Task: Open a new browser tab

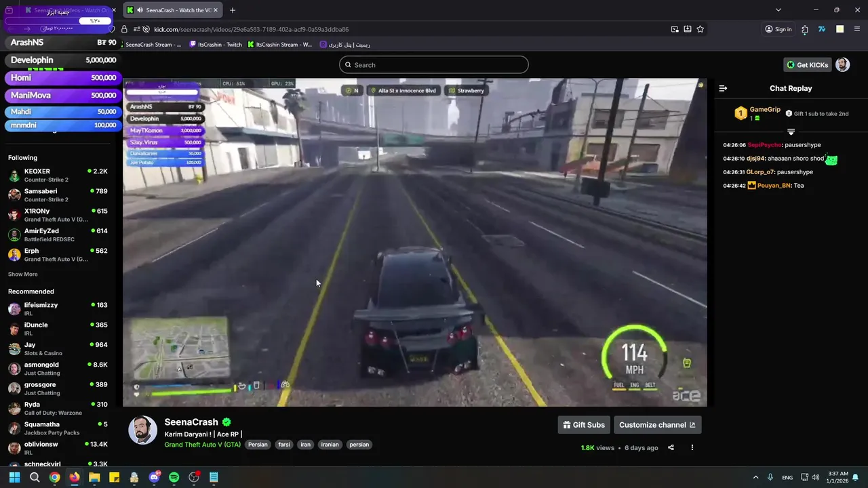Action: pos(233,10)
